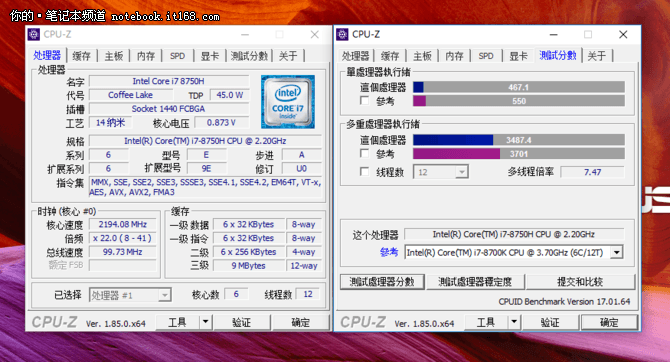Switch to the 主板 tab in right window
The image size is (670, 362).
422,56
